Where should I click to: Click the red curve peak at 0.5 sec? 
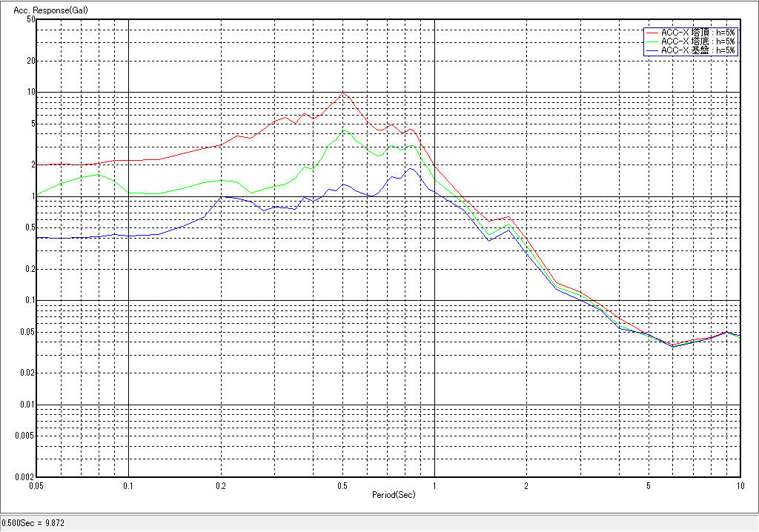coord(342,93)
